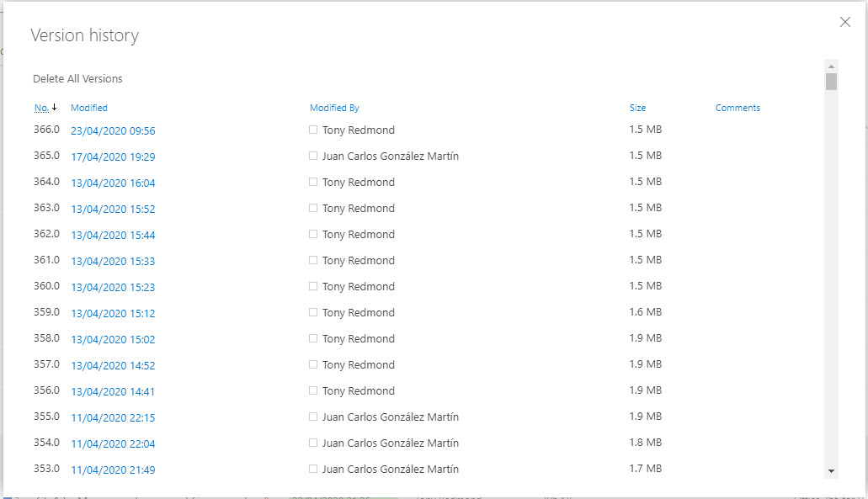The width and height of the screenshot is (868, 499).
Task: Select Juan Carlos González Martín in version 353.0
Action: click(x=391, y=469)
